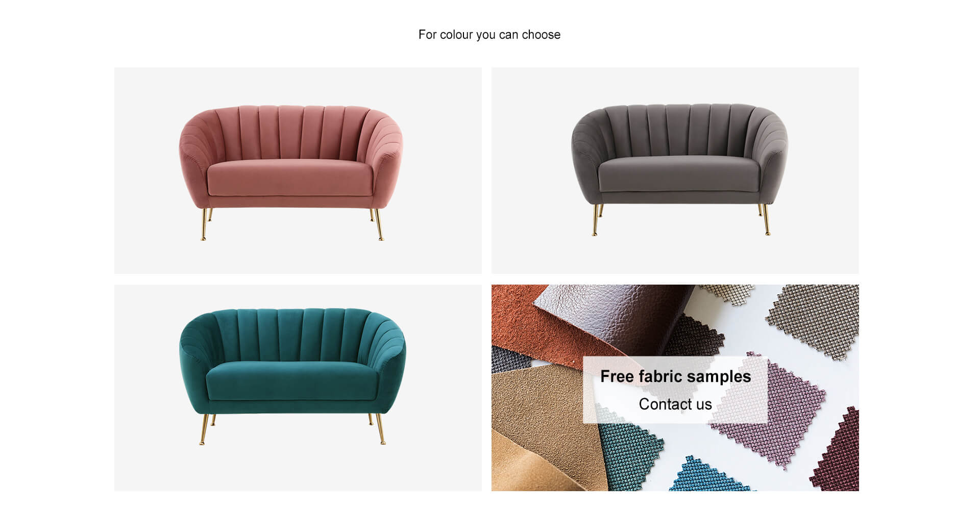Select the pink sofa image
The image size is (980, 509).
coord(298,170)
